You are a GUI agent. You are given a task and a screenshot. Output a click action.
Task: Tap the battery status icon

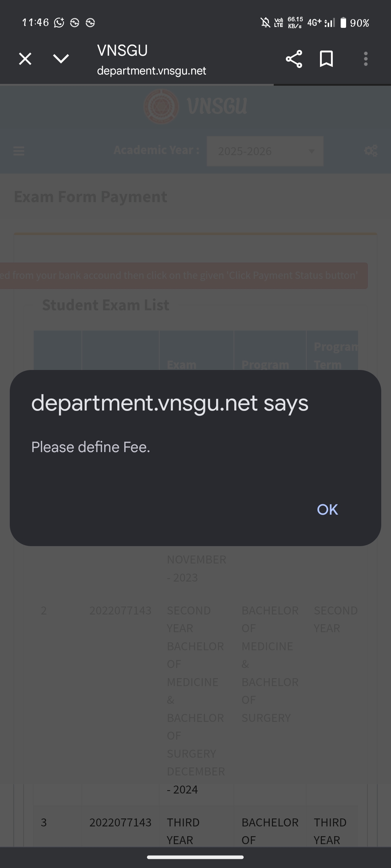pyautogui.click(x=343, y=23)
